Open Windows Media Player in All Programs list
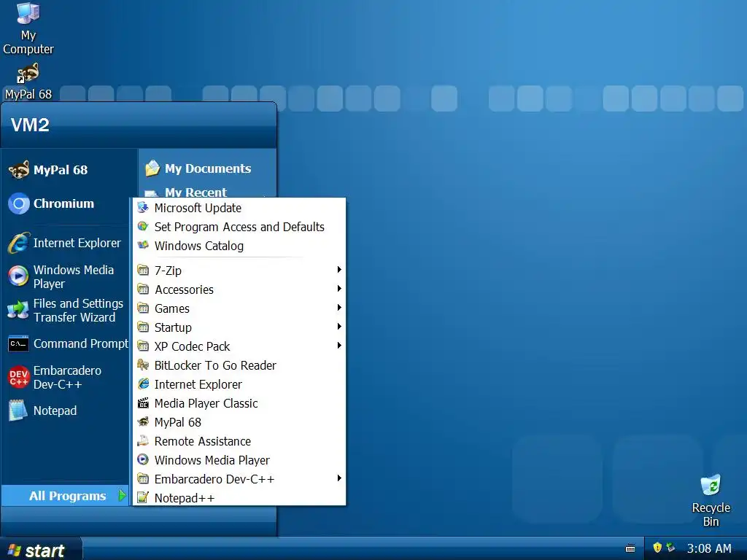 [239, 461]
